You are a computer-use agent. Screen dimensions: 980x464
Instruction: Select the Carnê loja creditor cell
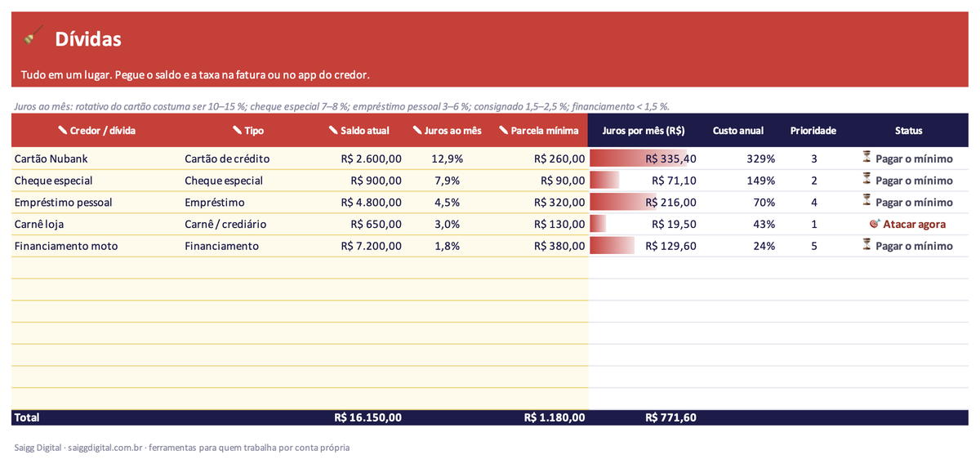click(96, 224)
